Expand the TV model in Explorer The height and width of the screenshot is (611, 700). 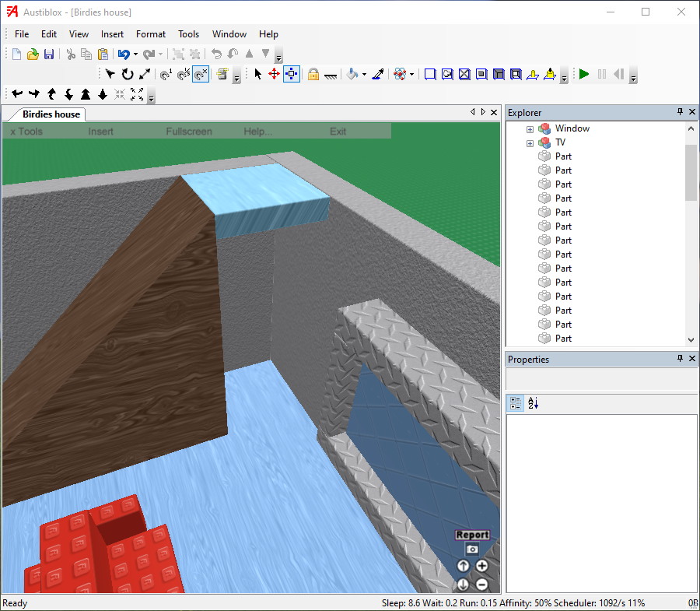click(x=530, y=143)
